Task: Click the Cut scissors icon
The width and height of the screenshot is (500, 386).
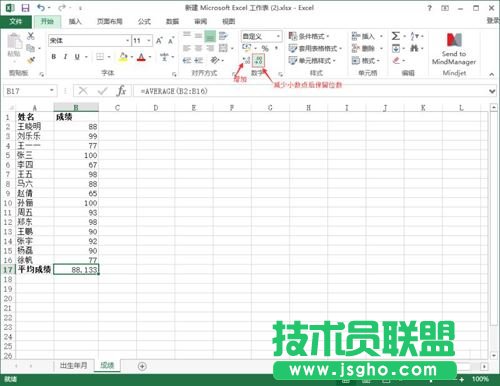Action: 31,36
